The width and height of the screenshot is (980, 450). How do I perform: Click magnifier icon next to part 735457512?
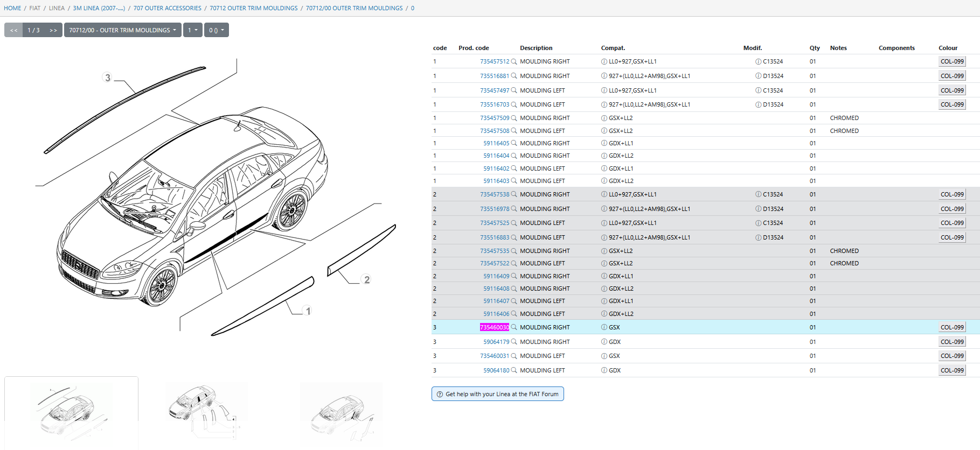[x=514, y=61]
